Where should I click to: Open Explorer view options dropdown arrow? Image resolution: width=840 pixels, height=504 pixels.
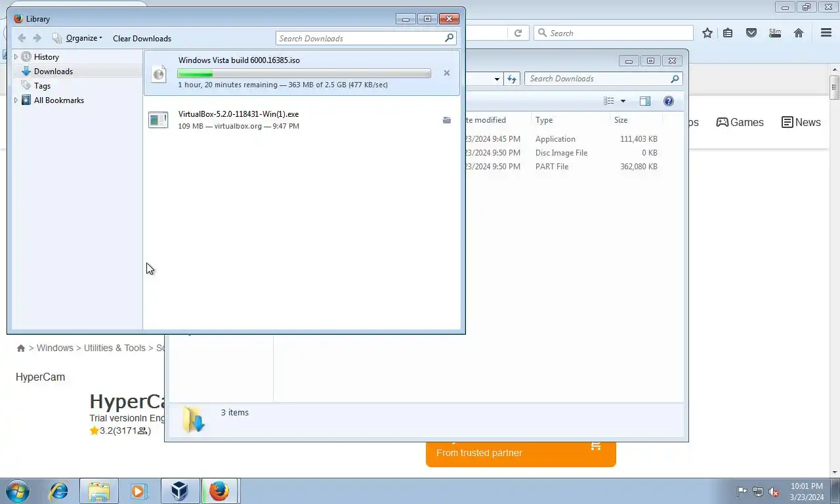623,101
